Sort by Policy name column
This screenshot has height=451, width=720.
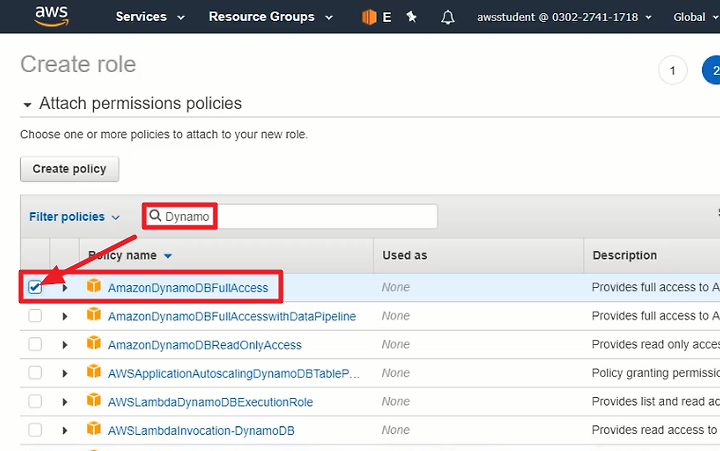129,255
